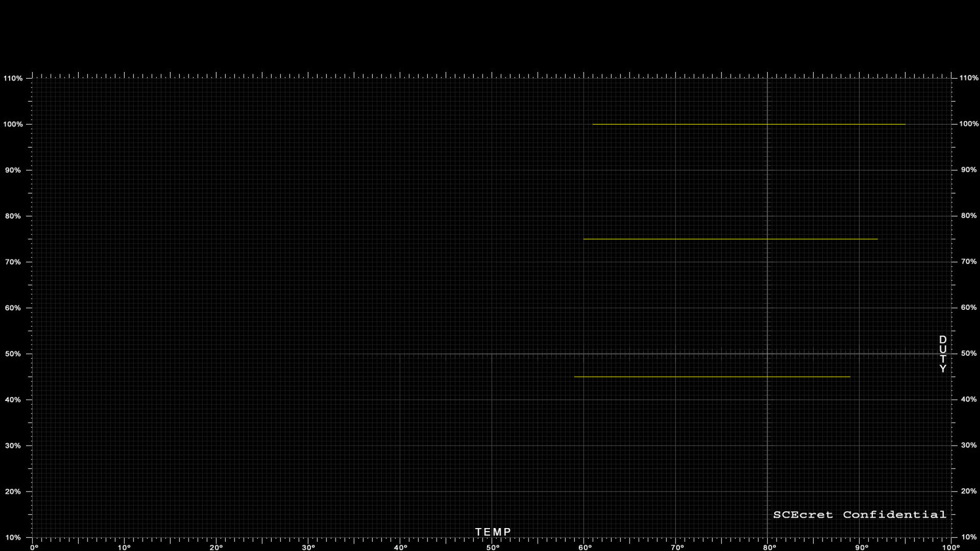
Task: Click the 70° temperature axis label
Action: click(677, 547)
